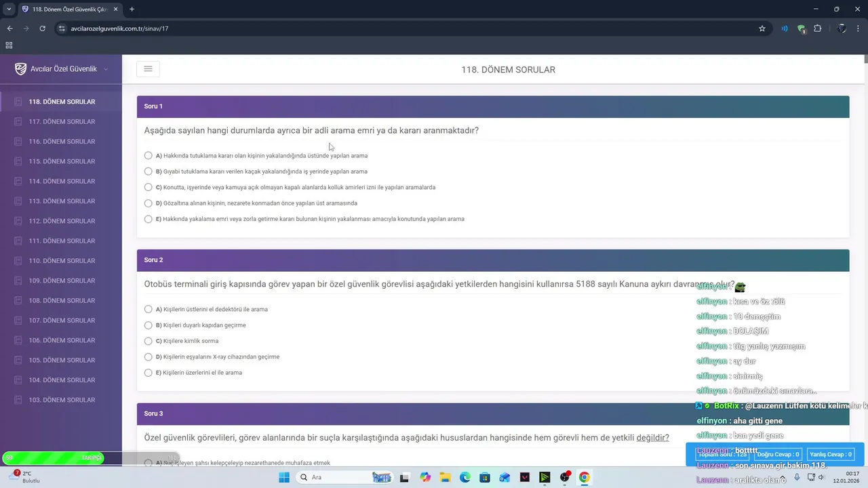Choose option A 'el dedektörü ile arama'
The height and width of the screenshot is (488, 868).
(149, 309)
